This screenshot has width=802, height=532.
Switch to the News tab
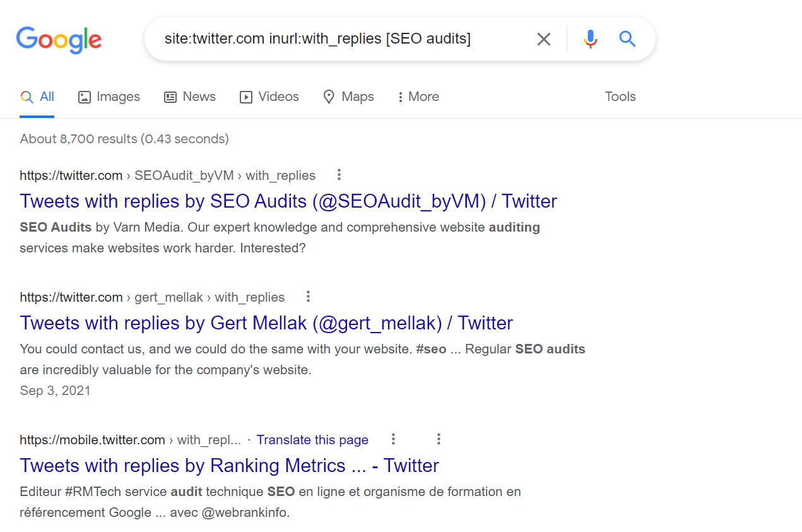pos(189,97)
